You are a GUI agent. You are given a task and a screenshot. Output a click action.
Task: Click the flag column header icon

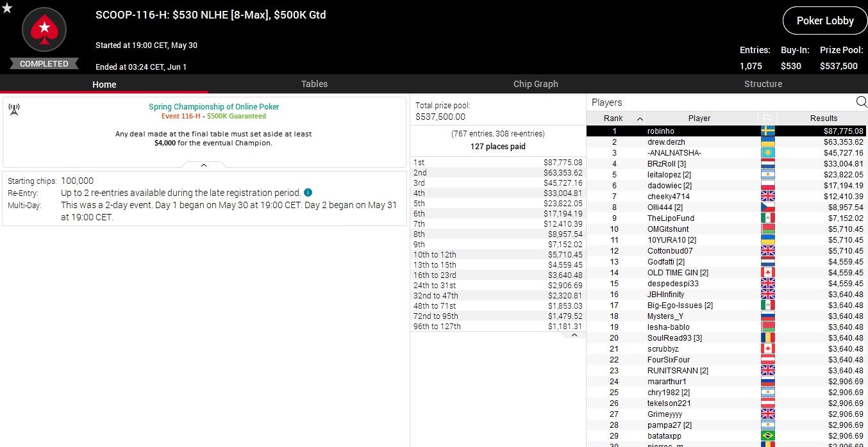pyautogui.click(x=767, y=118)
